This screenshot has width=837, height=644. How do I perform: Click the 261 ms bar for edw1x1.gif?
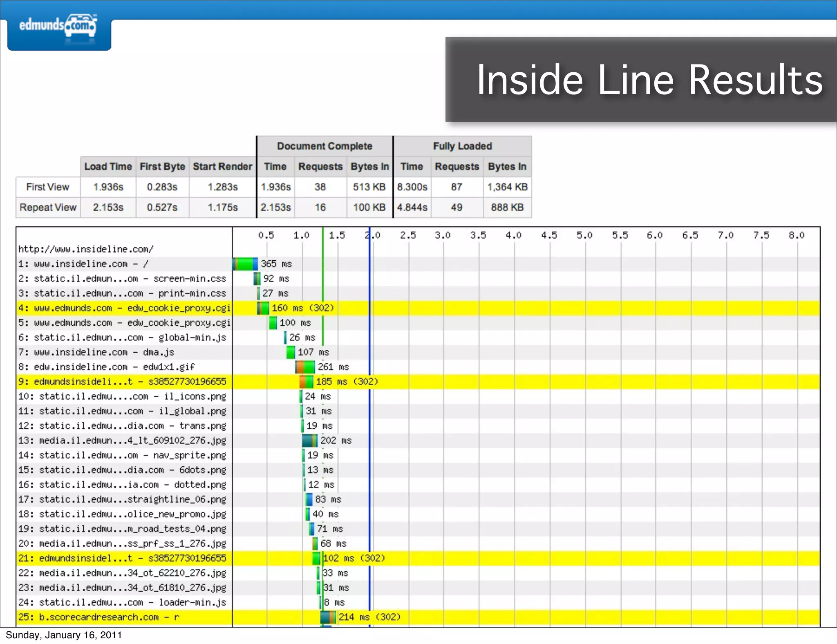305,367
